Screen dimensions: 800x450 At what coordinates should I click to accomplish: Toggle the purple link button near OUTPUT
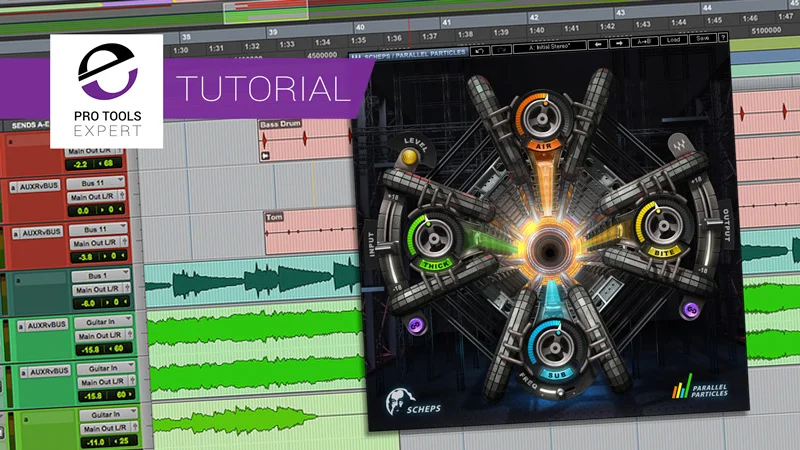coord(691,310)
